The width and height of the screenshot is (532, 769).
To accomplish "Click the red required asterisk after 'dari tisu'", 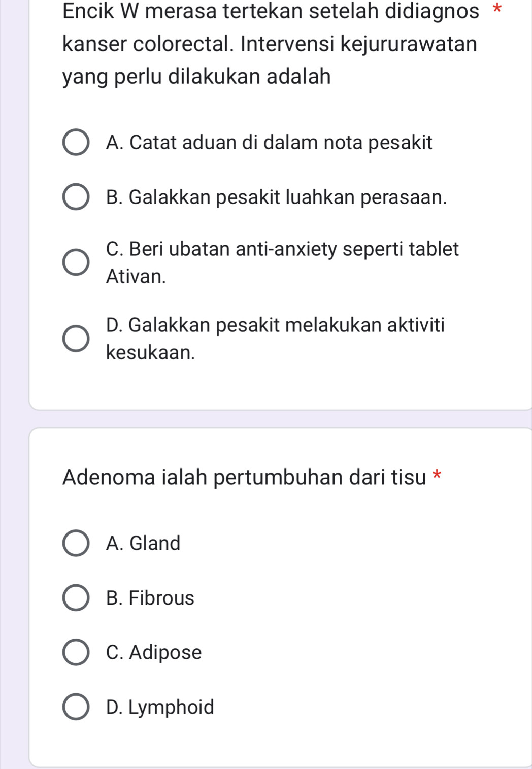I will (437, 476).
